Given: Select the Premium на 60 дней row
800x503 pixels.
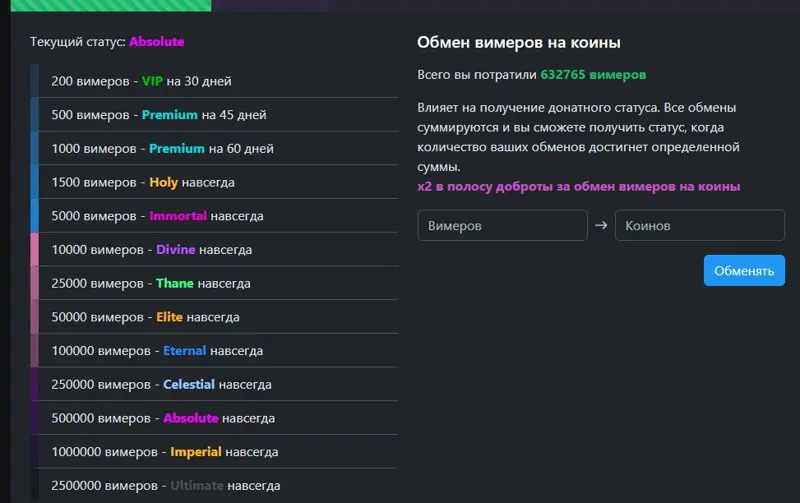Looking at the screenshot, I should 214,148.
